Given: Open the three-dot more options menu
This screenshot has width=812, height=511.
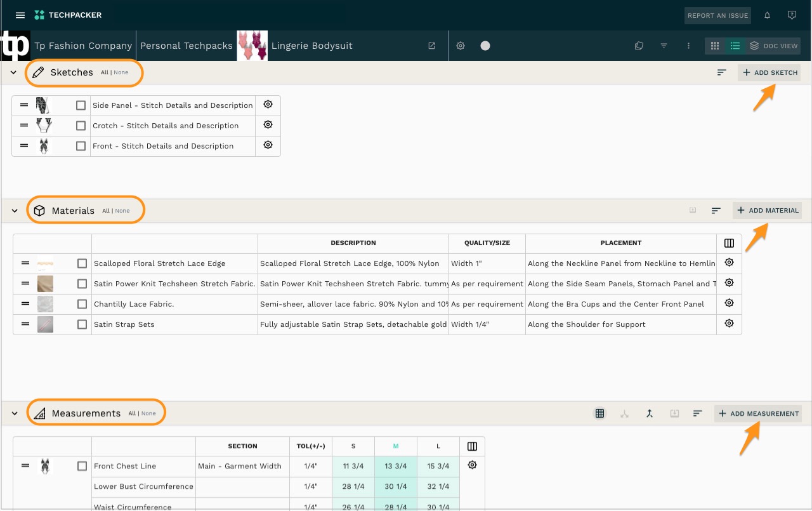Looking at the screenshot, I should 688,46.
